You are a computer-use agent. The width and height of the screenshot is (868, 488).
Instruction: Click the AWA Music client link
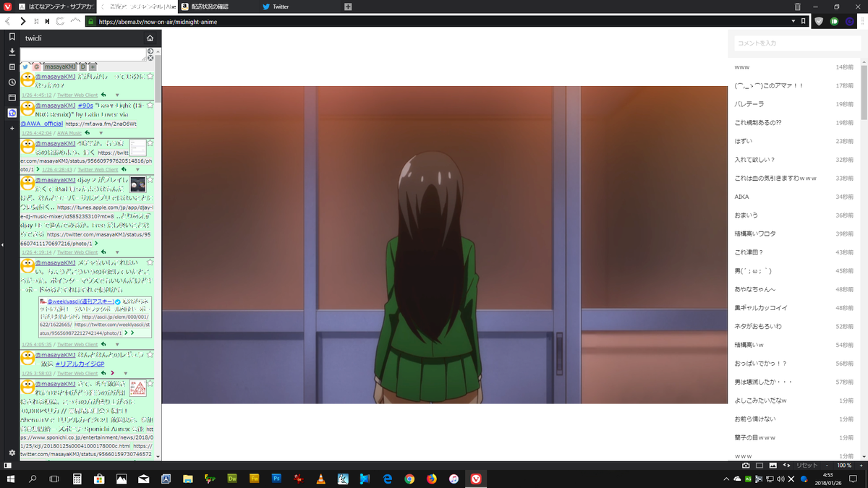[x=68, y=133]
